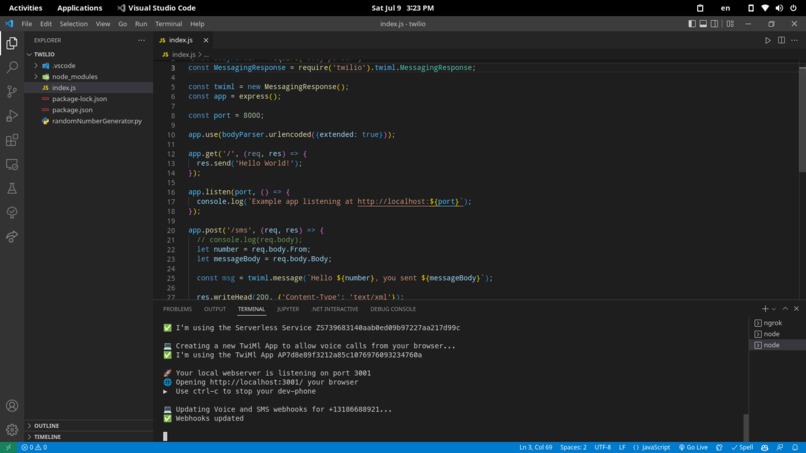Screen dimensions: 806x453
Task: Open the Testing flask icon
Action: point(12,189)
